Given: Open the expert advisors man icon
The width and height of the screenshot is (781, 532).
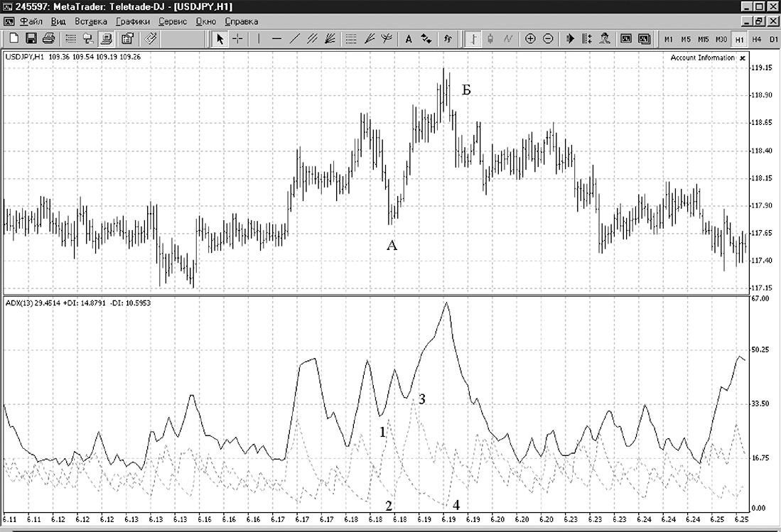Looking at the screenshot, I should pos(605,38).
